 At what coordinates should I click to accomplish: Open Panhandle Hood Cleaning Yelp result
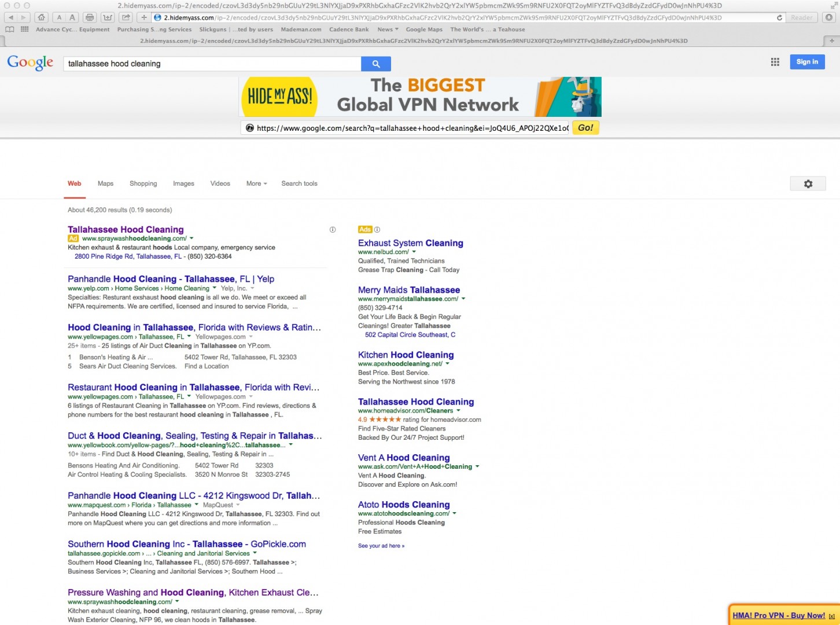pyautogui.click(x=171, y=279)
